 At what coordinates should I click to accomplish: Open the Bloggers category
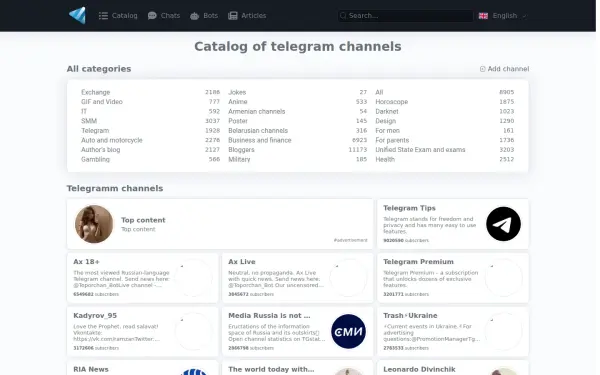(241, 150)
